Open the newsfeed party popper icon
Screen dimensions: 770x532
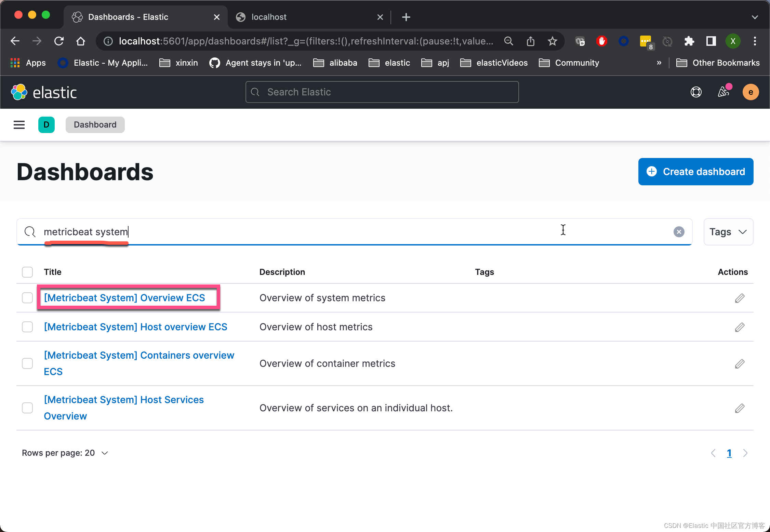[723, 92]
